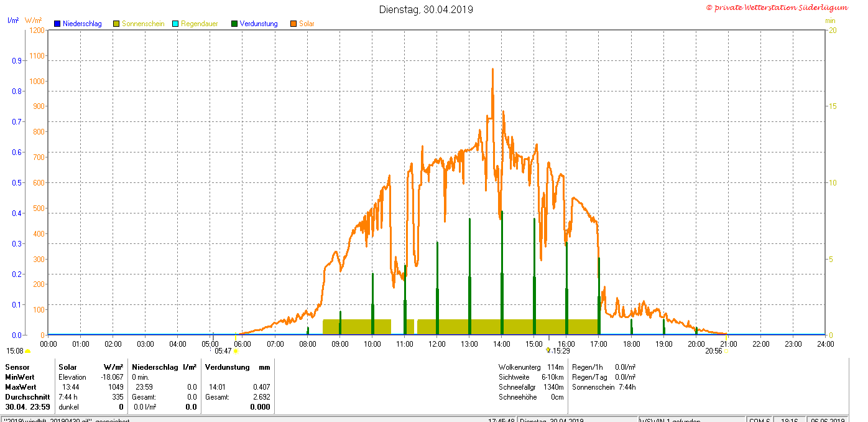
Task: Click the private Wetterstation Süderlügum copyright text
Action: (777, 7)
